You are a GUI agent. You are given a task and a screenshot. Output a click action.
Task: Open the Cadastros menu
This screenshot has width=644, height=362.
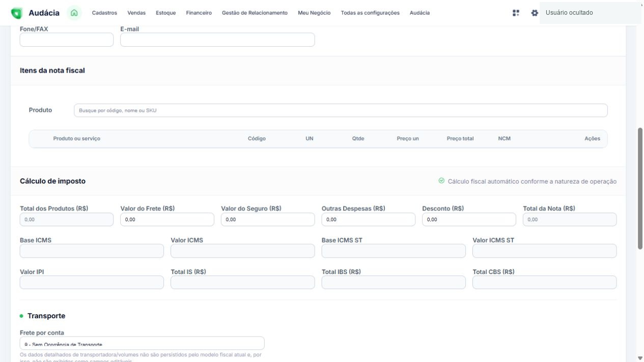[104, 13]
